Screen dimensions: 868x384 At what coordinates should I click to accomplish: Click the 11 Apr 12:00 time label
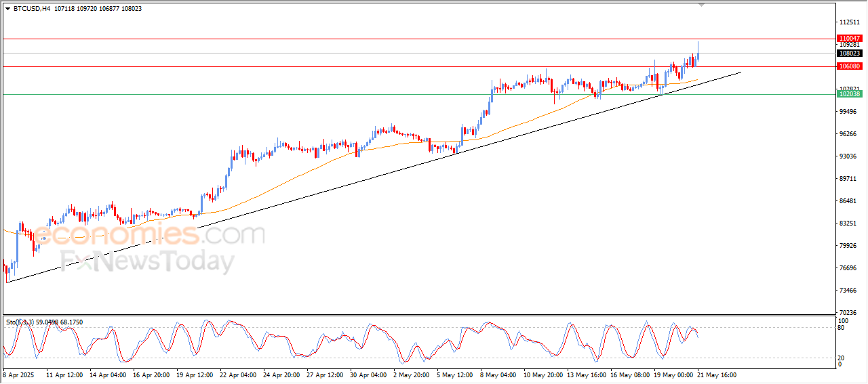pos(64,374)
